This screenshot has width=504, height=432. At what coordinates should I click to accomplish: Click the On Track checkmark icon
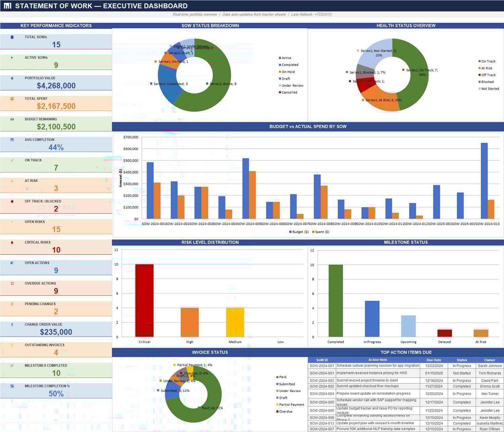point(12,160)
